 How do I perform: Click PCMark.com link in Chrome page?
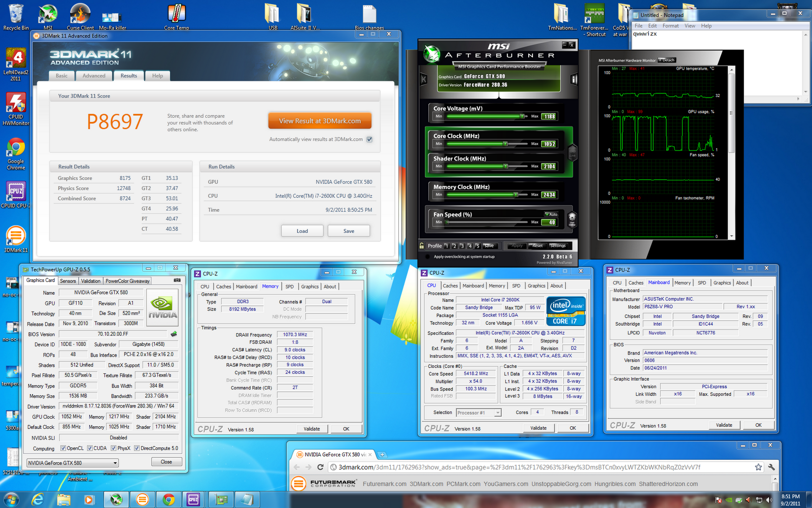463,484
